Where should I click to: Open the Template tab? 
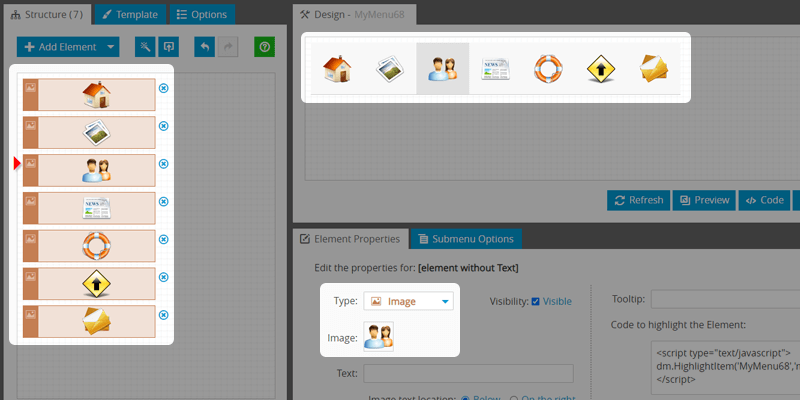pyautogui.click(x=130, y=14)
